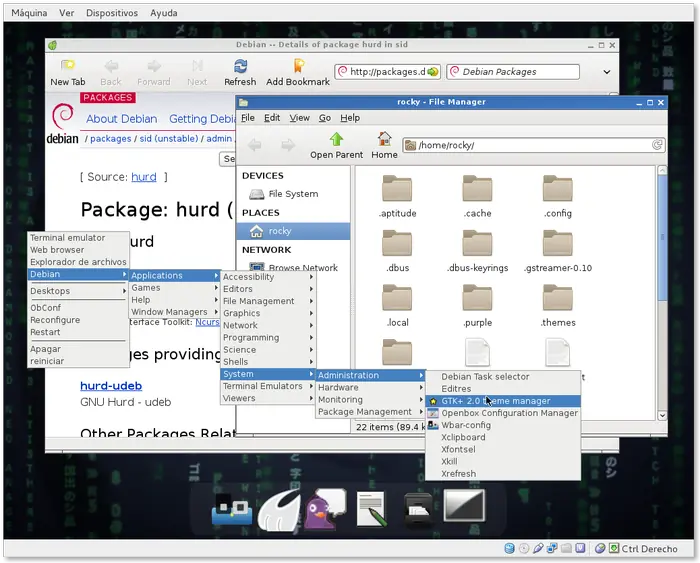Image resolution: width=700 pixels, height=563 pixels.
Task: Choose Reconfigure from the Openbox menu
Action: click(78, 320)
